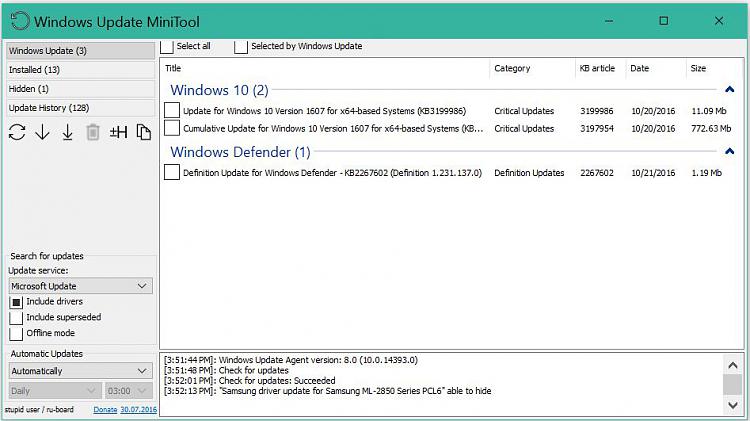Click the log panel scroll down arrow
The height and width of the screenshot is (421, 750).
coord(732,405)
